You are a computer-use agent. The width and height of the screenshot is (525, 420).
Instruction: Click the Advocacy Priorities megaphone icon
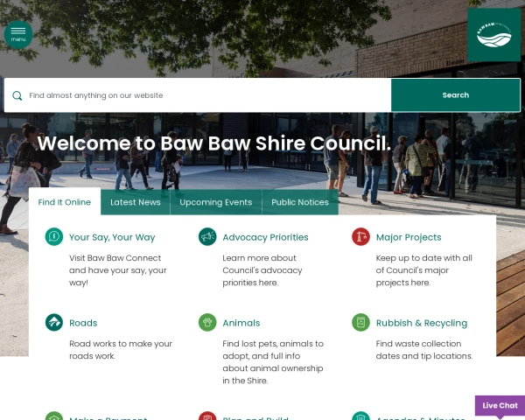pos(207,236)
